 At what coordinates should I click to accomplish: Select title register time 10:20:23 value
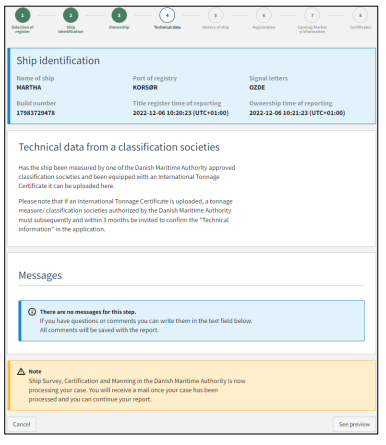point(181,113)
